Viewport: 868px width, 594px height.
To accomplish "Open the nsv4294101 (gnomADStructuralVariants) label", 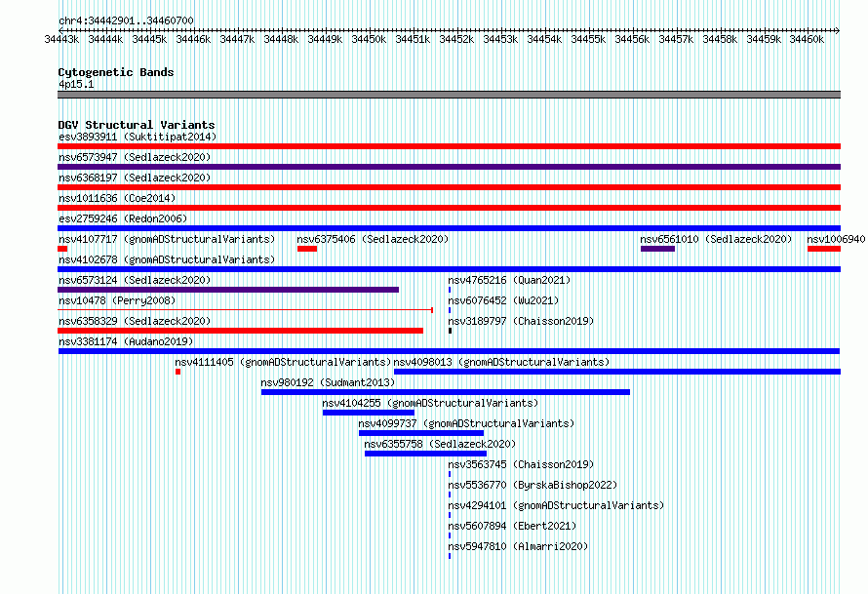I will click(x=556, y=505).
